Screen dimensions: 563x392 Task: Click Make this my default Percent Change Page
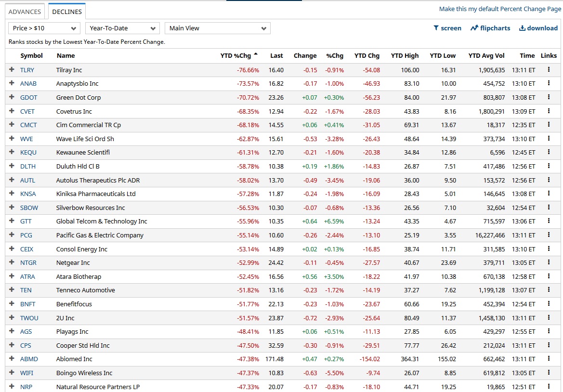(x=500, y=9)
